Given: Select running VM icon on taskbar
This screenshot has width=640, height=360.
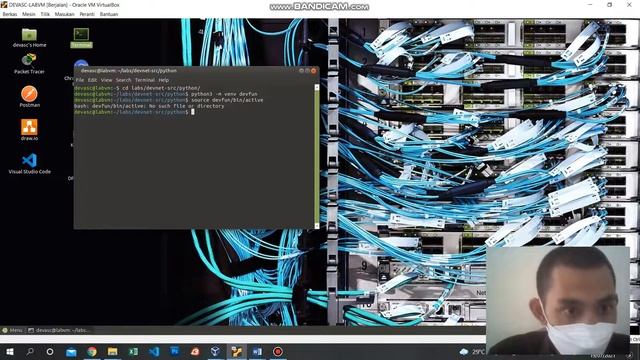Looking at the screenshot, I should 237,351.
